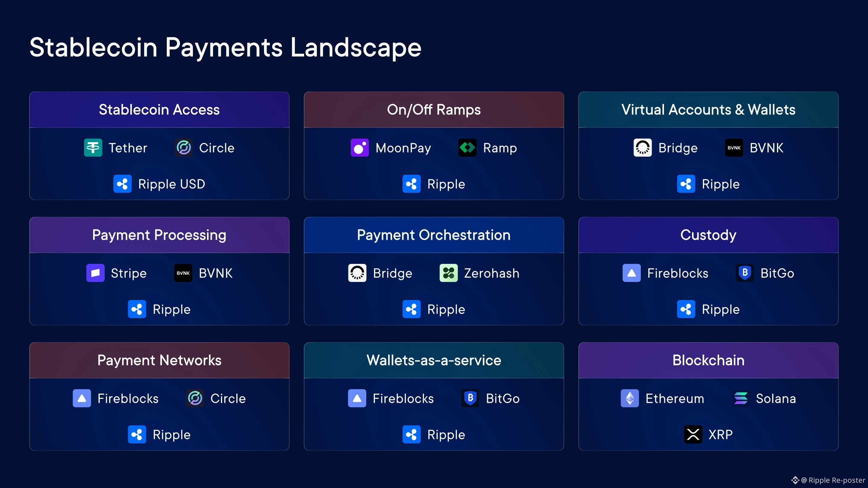The width and height of the screenshot is (868, 488).
Task: Click the Ramp logo icon
Action: 467,148
